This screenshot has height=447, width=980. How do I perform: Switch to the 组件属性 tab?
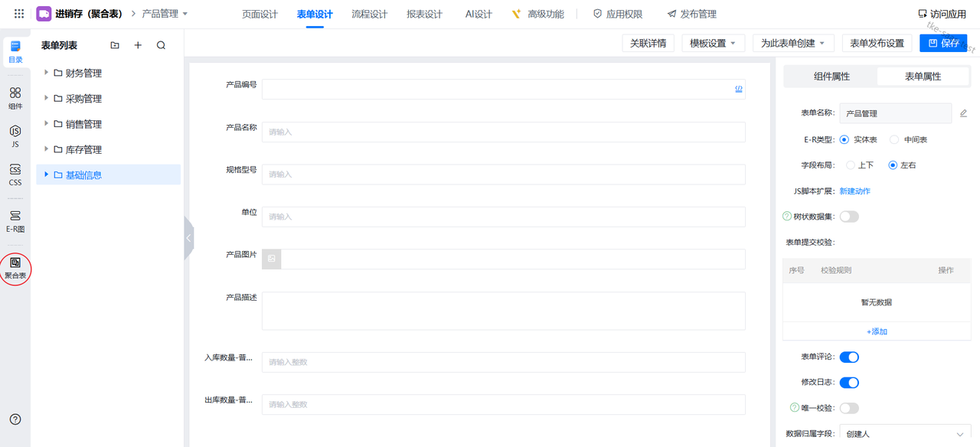(831, 77)
